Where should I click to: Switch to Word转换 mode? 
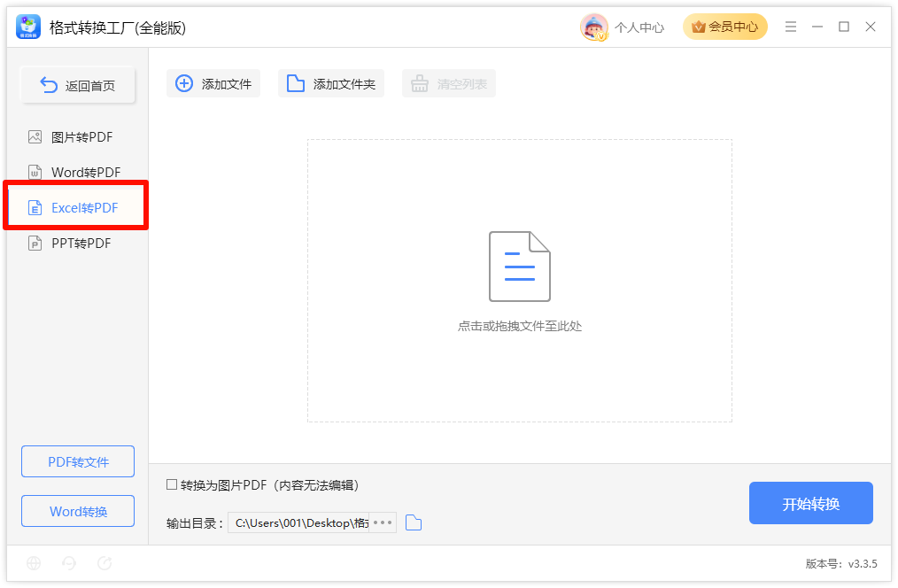tap(78, 511)
